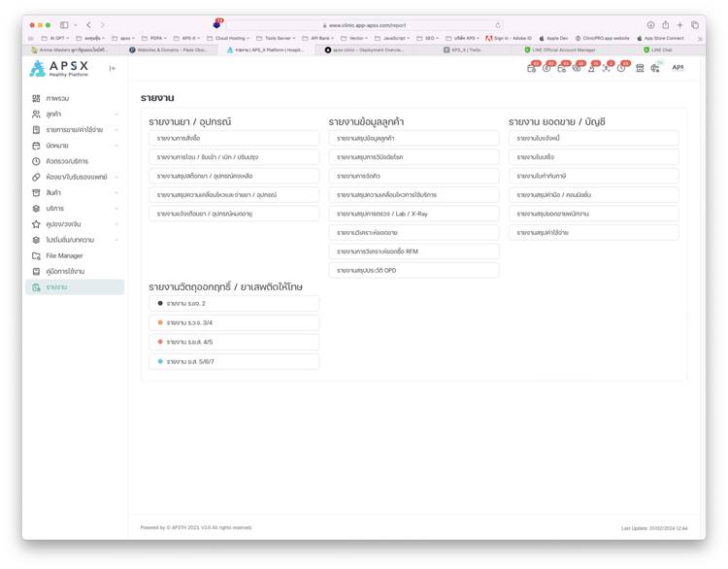Switch to the LINE Official Account Manager tab
728x569 pixels.
click(565, 50)
